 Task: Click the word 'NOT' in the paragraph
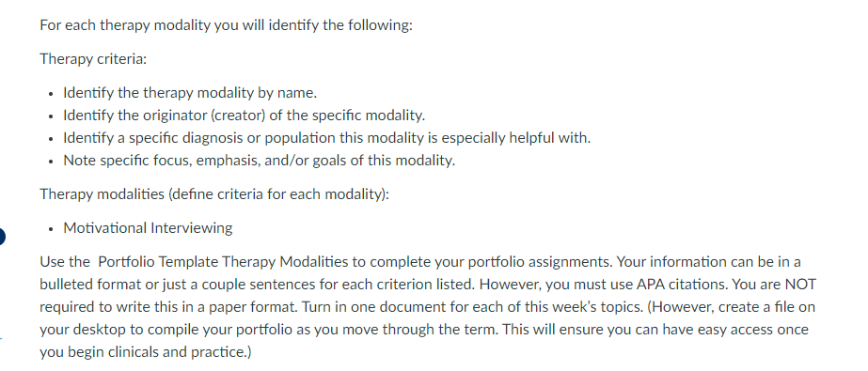(x=800, y=285)
